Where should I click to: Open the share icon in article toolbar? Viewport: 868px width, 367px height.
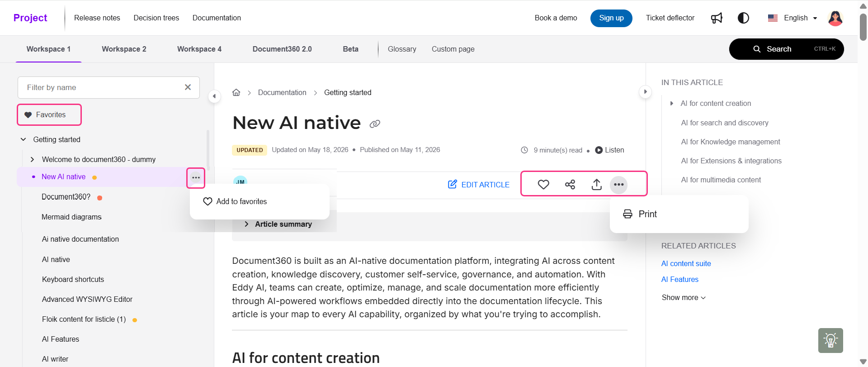(x=570, y=184)
